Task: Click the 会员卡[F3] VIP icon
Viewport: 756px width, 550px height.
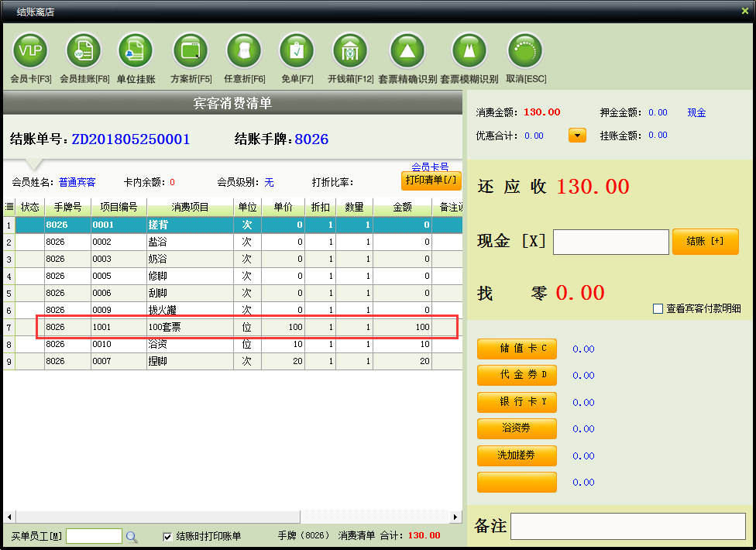Action: (30, 52)
